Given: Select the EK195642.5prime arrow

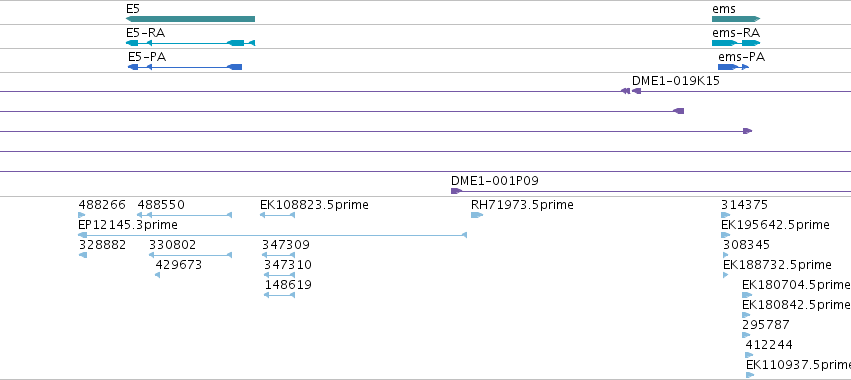Looking at the screenshot, I should pos(726,235).
